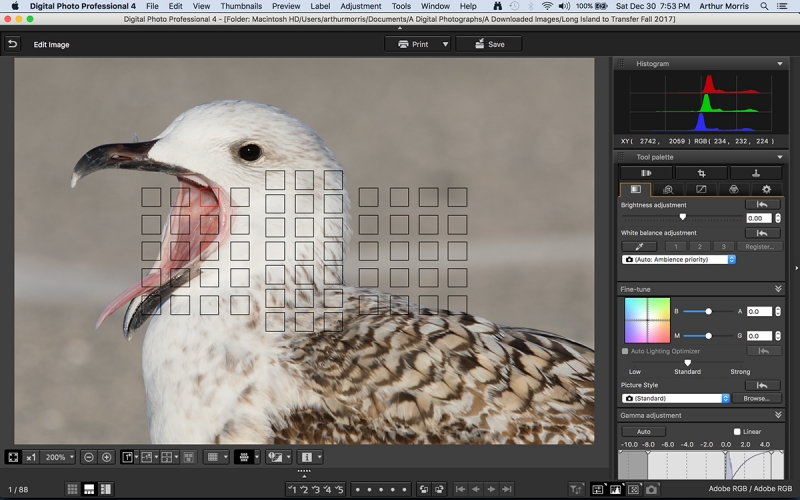Toggle the grid overlay display icon
The height and width of the screenshot is (500, 800).
coord(213,457)
